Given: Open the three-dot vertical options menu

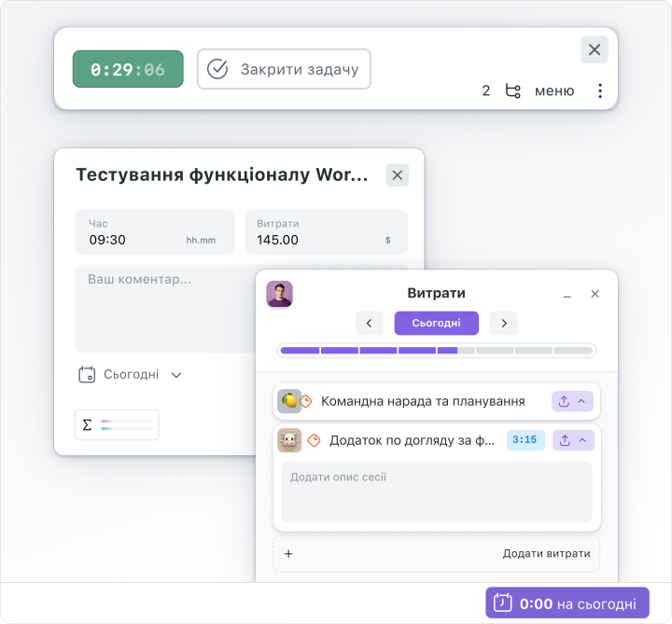Looking at the screenshot, I should click(600, 90).
